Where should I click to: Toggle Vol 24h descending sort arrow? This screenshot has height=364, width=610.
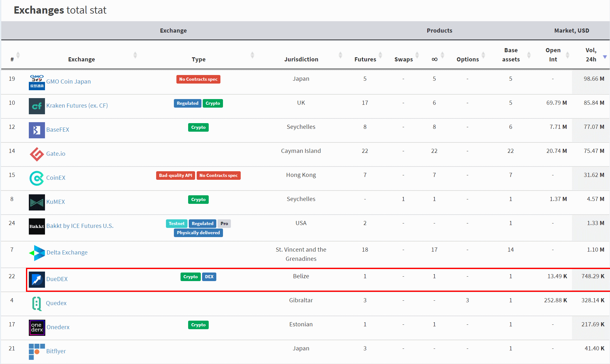(605, 57)
